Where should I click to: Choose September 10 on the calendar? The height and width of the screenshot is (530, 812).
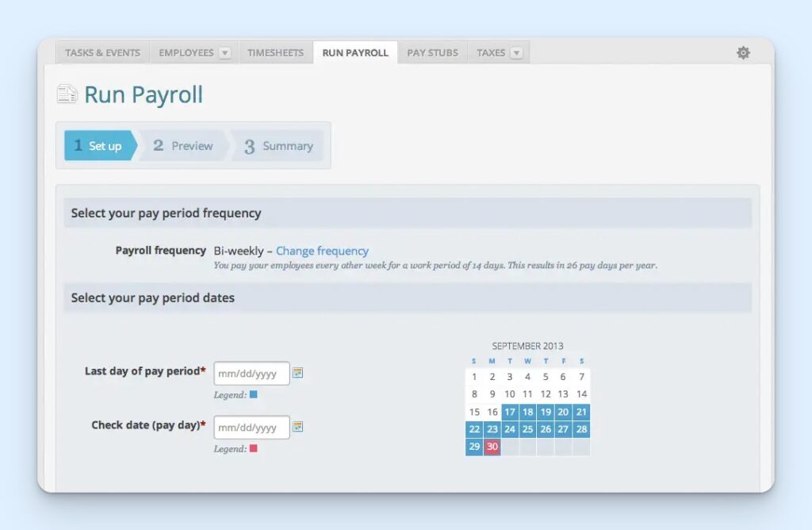tap(510, 394)
